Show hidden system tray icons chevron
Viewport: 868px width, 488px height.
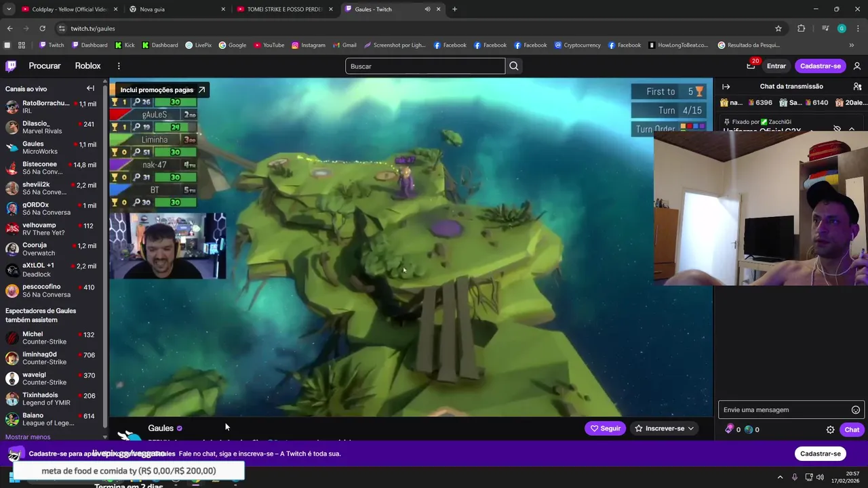(780, 477)
